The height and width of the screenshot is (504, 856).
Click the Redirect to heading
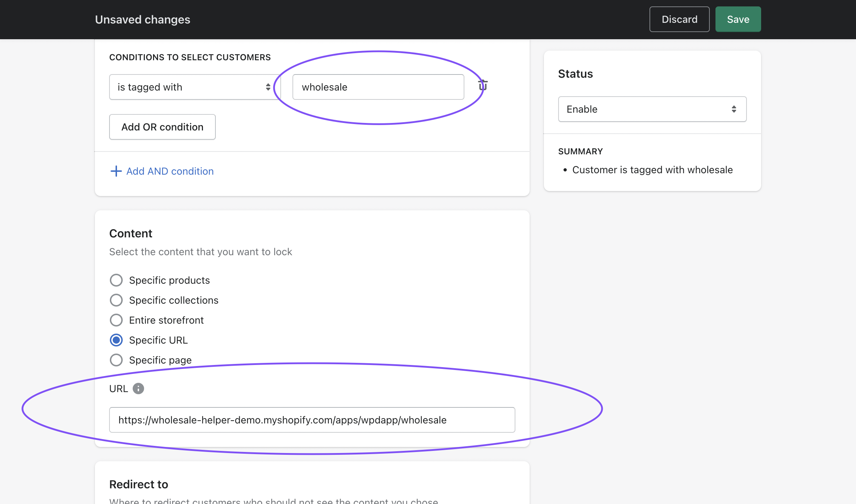pyautogui.click(x=139, y=484)
